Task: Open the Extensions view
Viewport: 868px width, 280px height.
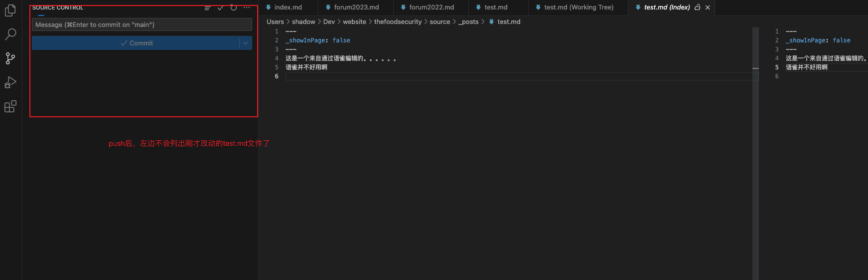Action: coord(10,106)
